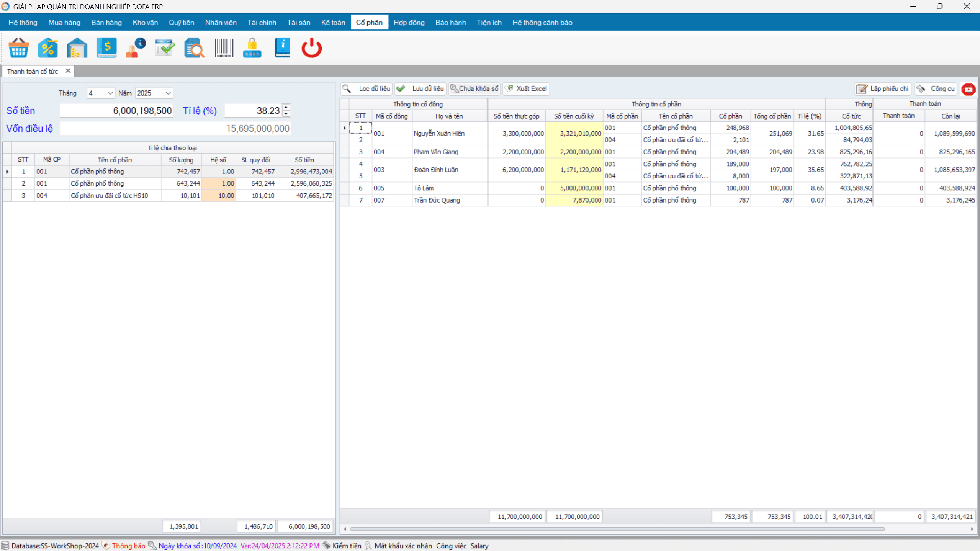Close the Thanh toán cổ tức tab

pyautogui.click(x=68, y=71)
